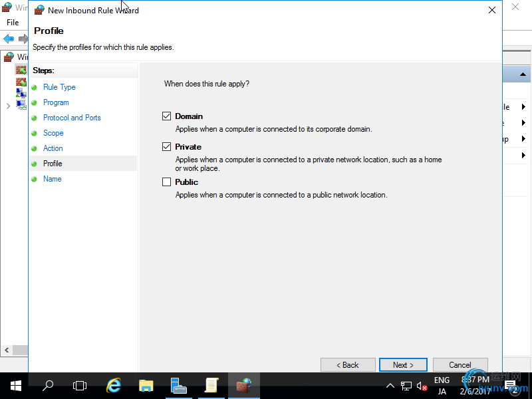Select Connection Security Rules tree icon
The height and width of the screenshot is (399, 532).
pos(21,92)
